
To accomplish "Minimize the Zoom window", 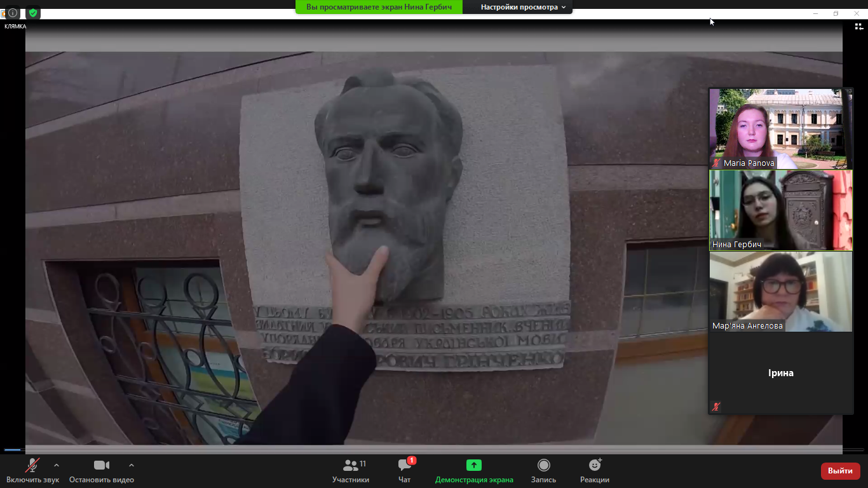I will tap(815, 13).
